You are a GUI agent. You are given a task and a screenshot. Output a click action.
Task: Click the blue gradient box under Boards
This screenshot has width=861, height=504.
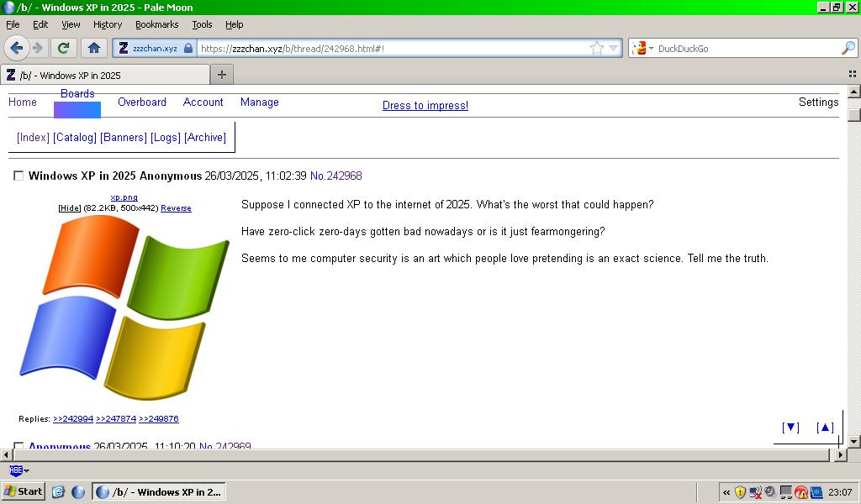coord(77,110)
